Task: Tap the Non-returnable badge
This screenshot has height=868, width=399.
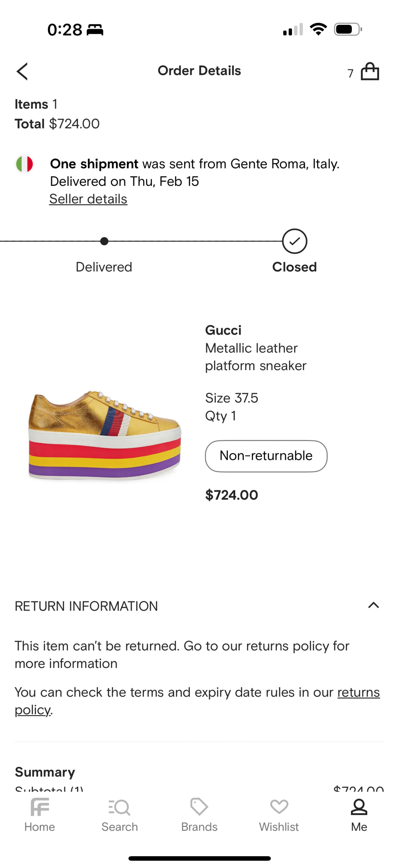Action: tap(266, 456)
